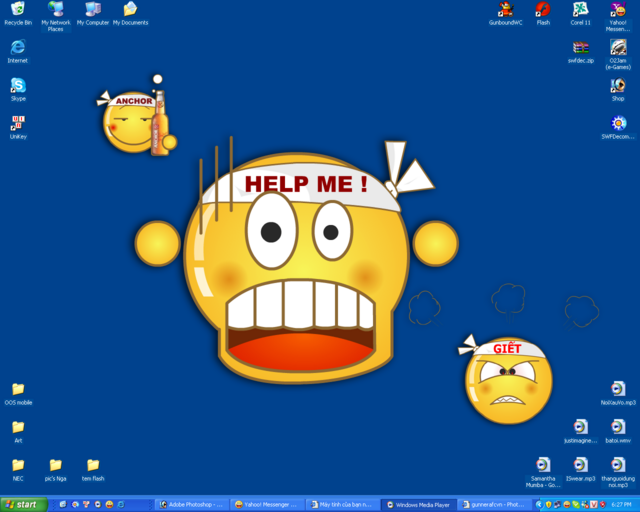Switch to Yahoo! Messenger taskbar button
The height and width of the screenshot is (512, 640).
pyautogui.click(x=267, y=505)
